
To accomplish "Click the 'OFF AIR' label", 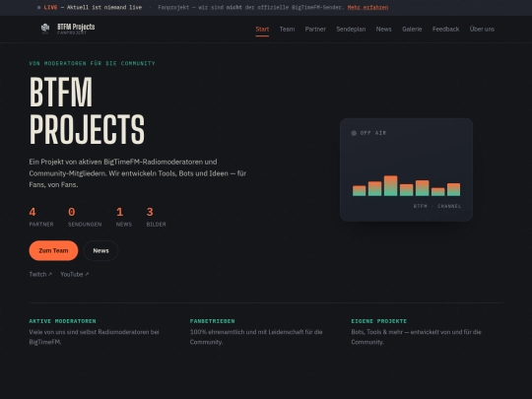I will pos(373,133).
